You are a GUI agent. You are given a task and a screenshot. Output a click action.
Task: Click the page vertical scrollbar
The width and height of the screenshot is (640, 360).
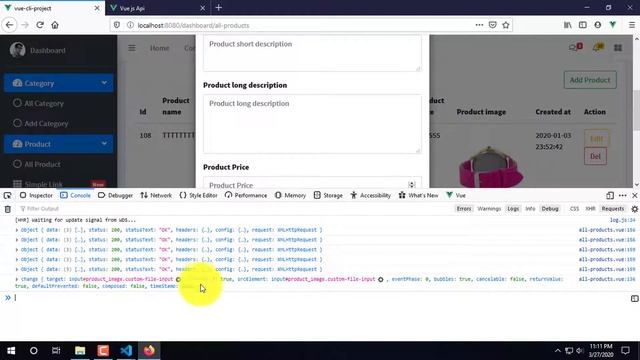pyautogui.click(x=636, y=111)
